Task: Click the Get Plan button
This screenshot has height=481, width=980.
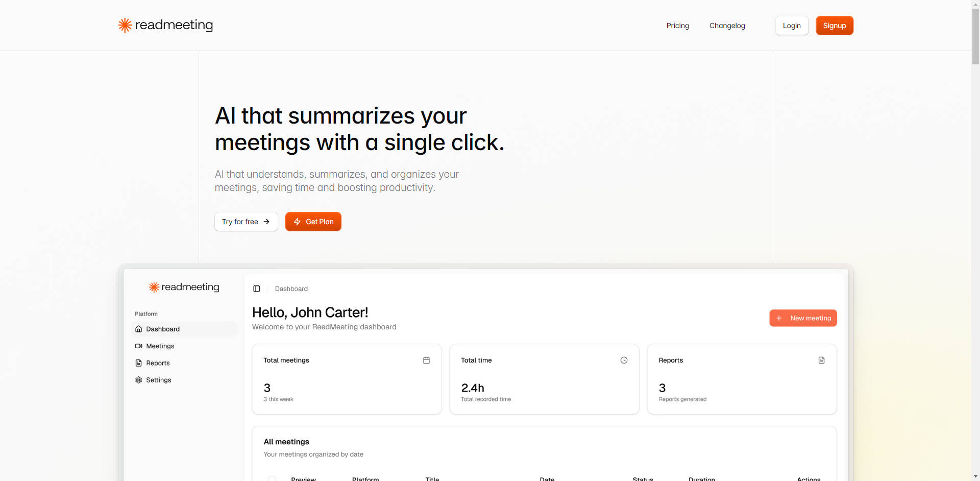Action: click(313, 222)
